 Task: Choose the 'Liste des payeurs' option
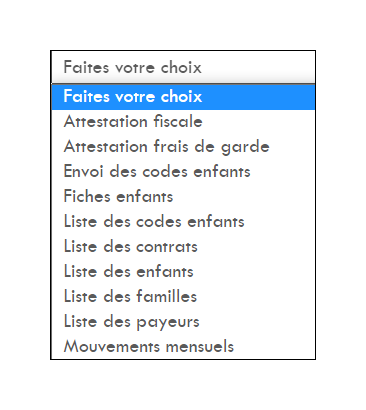(x=183, y=322)
